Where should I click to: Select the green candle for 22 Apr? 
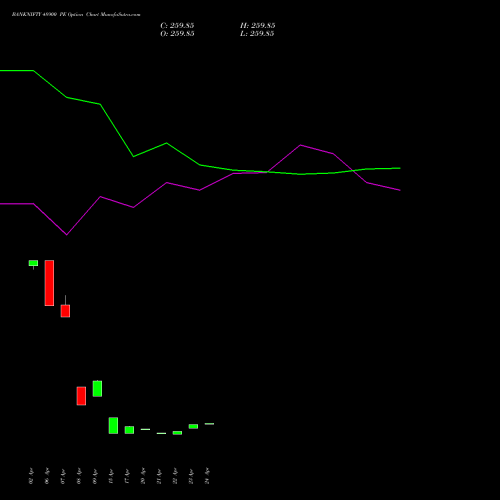(177, 433)
